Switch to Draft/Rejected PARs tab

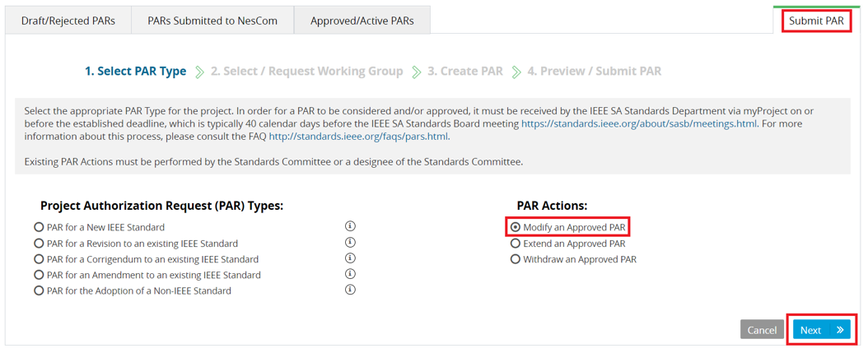click(x=68, y=21)
